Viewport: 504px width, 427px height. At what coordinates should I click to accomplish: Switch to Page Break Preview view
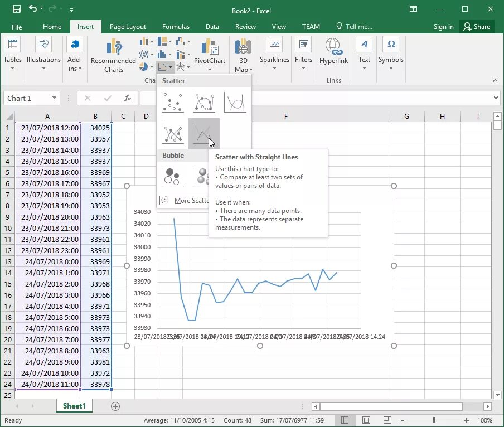click(x=387, y=420)
